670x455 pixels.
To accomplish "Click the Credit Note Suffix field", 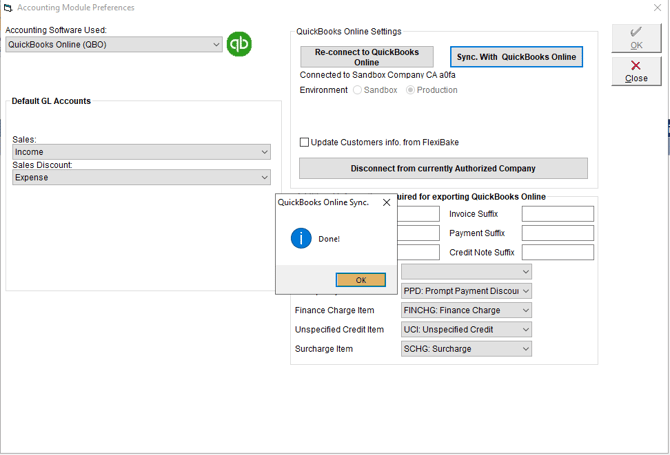I will [x=558, y=252].
